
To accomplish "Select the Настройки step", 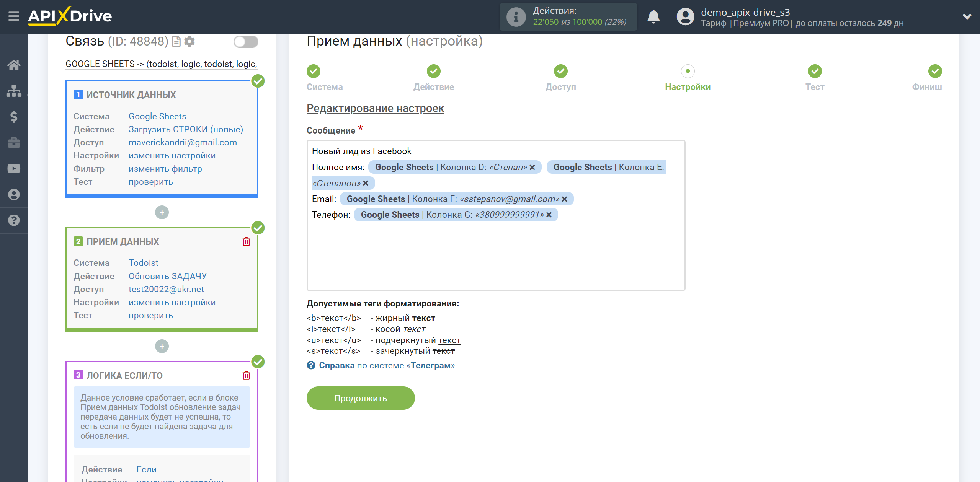I will tap(688, 71).
